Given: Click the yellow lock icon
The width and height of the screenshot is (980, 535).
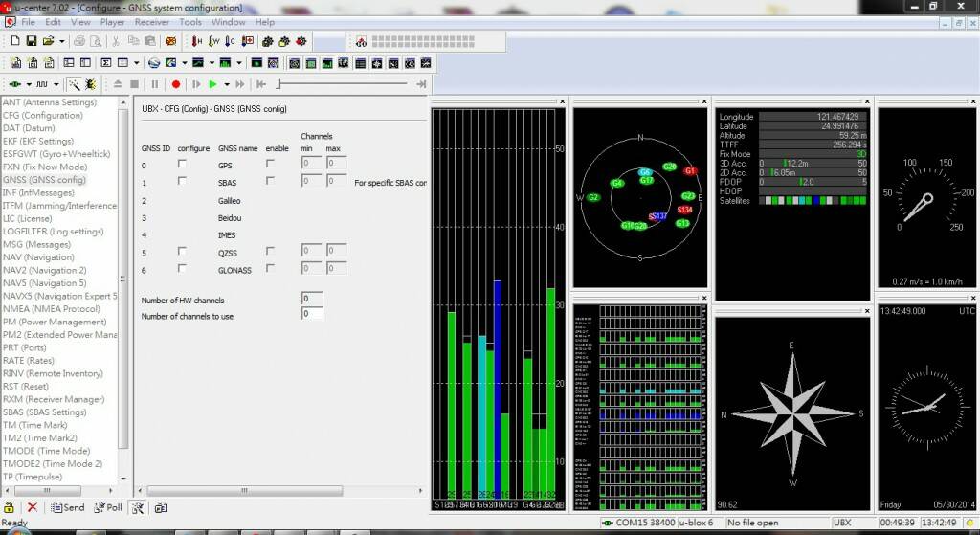Looking at the screenshot, I should 9,507.
